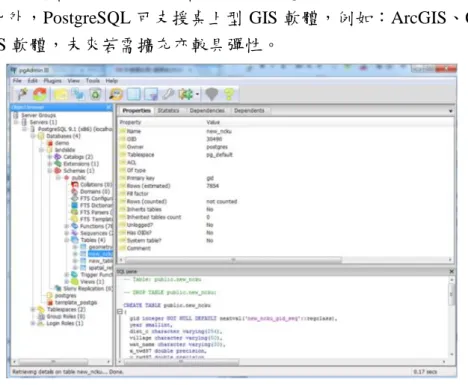Screen dimensions: 468x385
Task: Expand the Extensions (1) node
Action: click(50, 164)
